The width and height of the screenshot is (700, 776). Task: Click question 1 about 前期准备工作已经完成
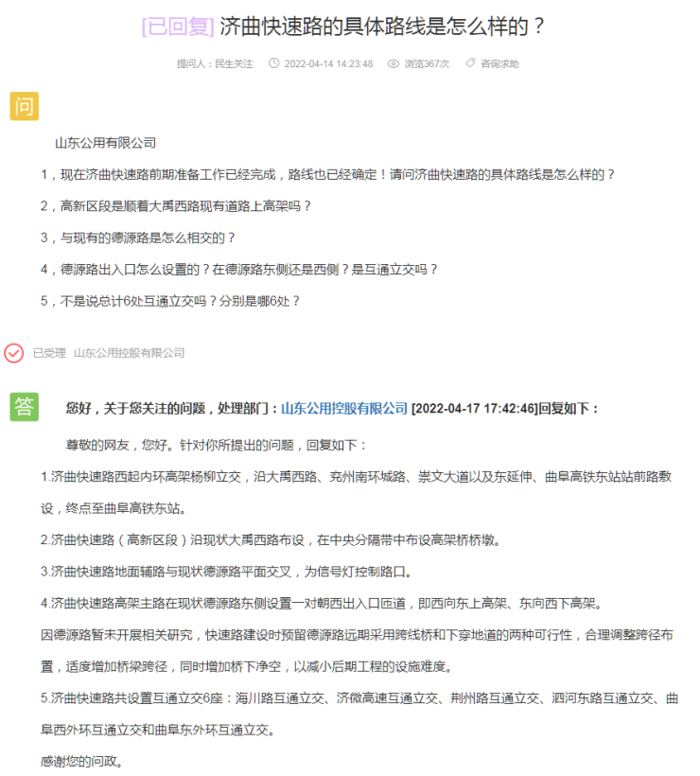(327, 175)
